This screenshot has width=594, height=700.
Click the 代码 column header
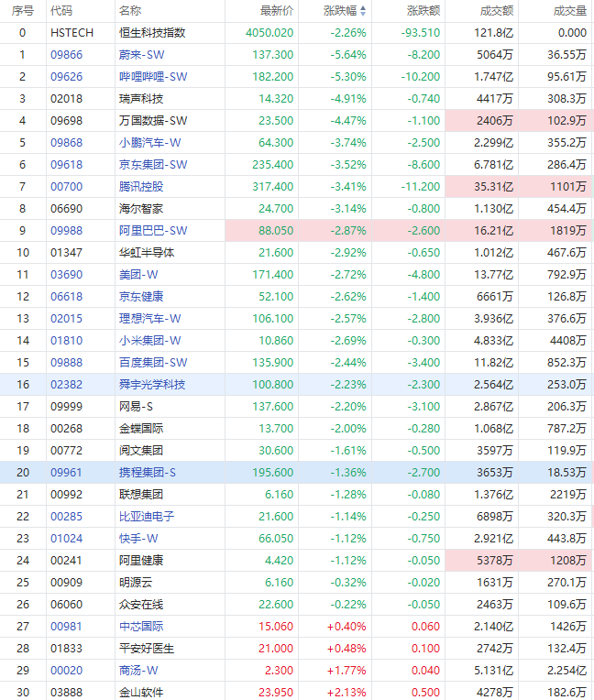pos(61,11)
